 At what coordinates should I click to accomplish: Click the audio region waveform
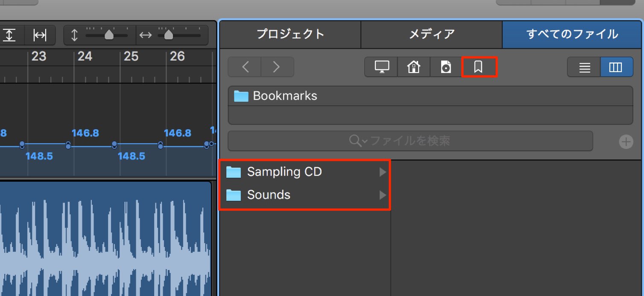[x=105, y=239]
